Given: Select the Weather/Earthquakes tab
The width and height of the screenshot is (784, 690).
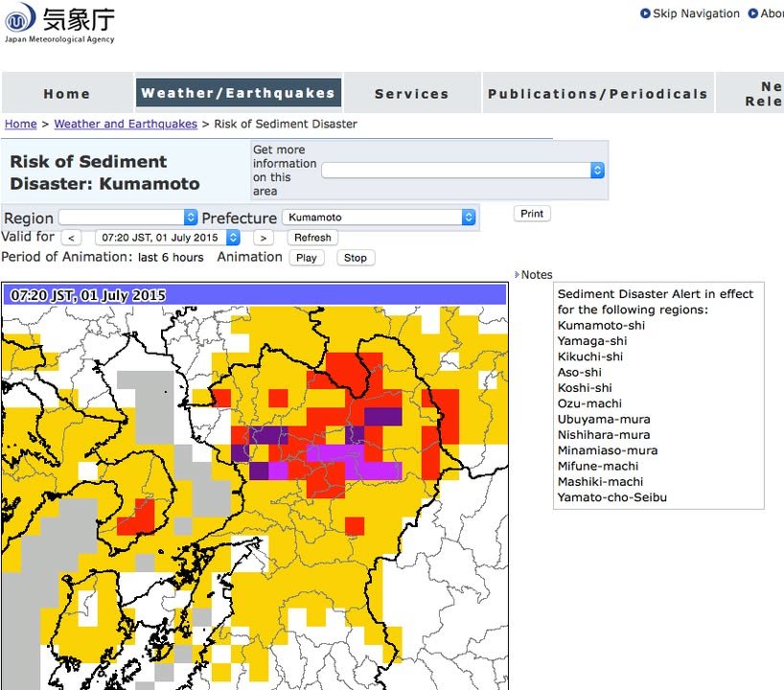Looking at the screenshot, I should 238,93.
